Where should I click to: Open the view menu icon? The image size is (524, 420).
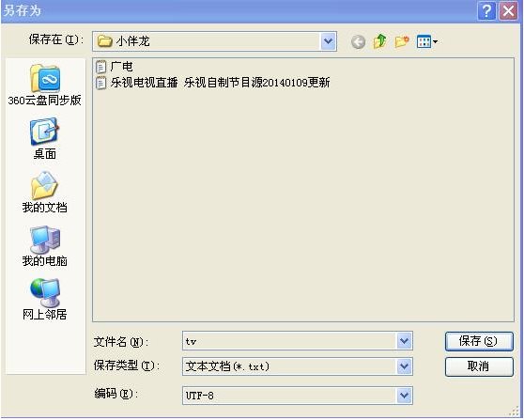tap(424, 41)
